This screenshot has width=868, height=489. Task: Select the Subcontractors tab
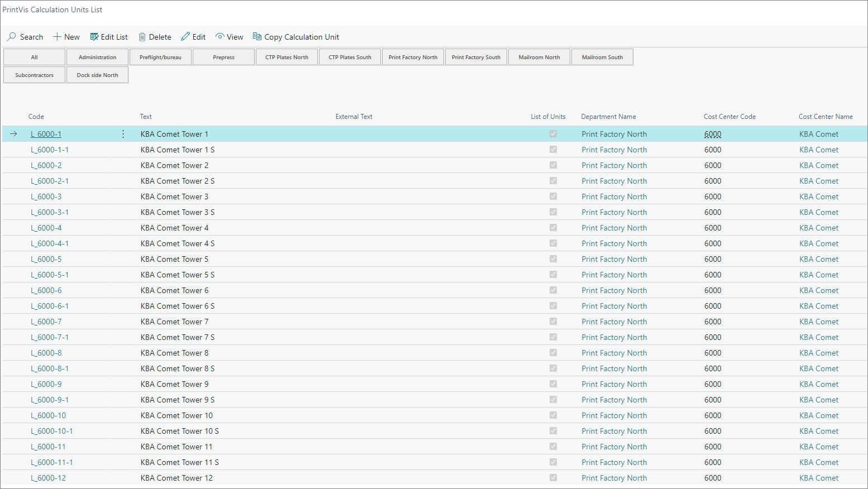35,75
